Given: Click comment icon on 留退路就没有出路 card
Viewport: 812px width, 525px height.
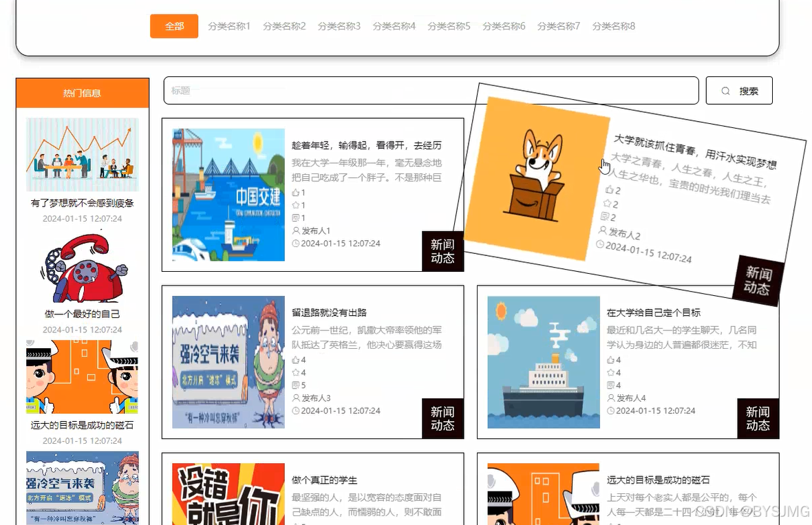Looking at the screenshot, I should [x=296, y=385].
